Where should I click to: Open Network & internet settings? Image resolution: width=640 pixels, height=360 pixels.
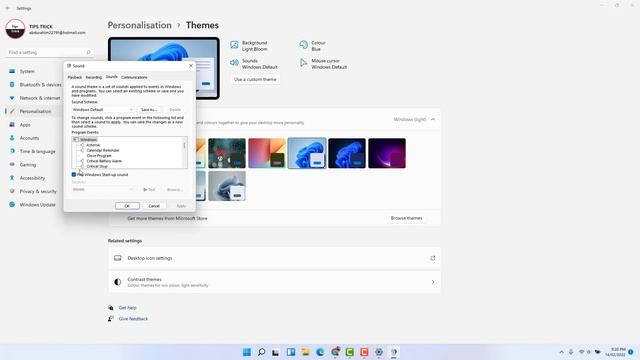tap(35, 98)
